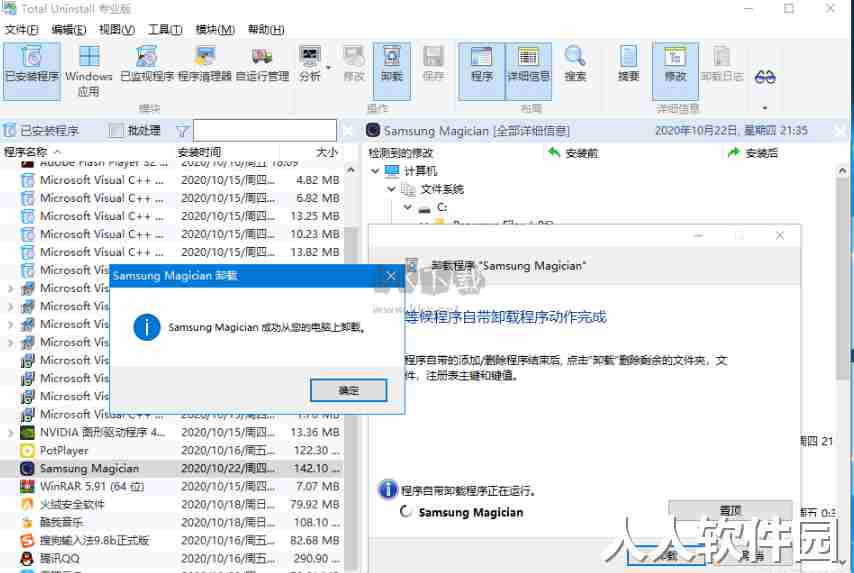Toggle the 详细信息 layout panel button
Screen dimensions: 854x573
(x=528, y=70)
